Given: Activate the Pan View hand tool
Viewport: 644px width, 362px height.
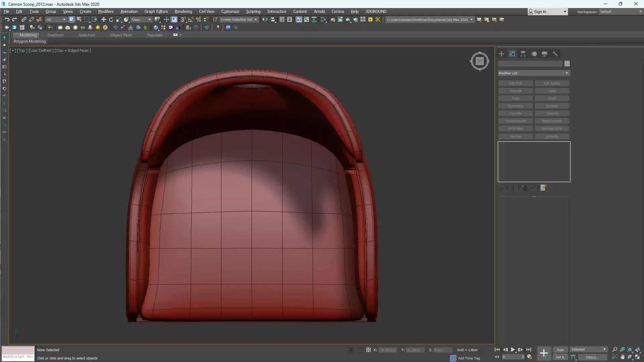Looking at the screenshot, I should coord(622,357).
